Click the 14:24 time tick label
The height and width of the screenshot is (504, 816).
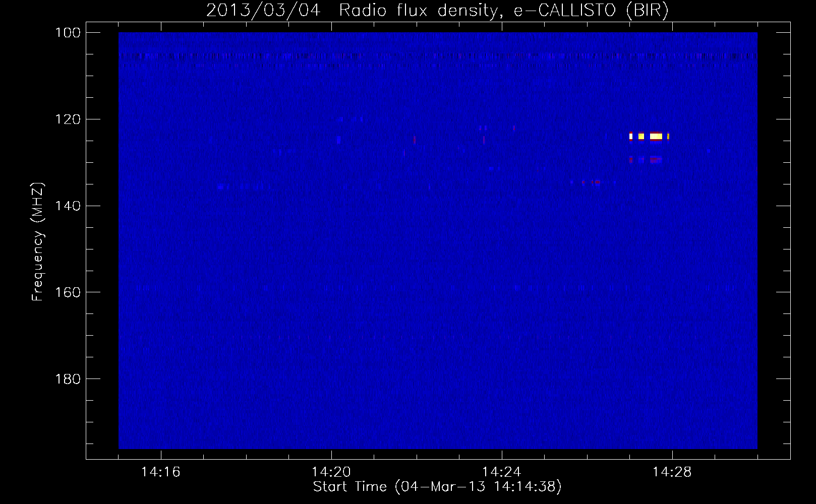click(502, 472)
